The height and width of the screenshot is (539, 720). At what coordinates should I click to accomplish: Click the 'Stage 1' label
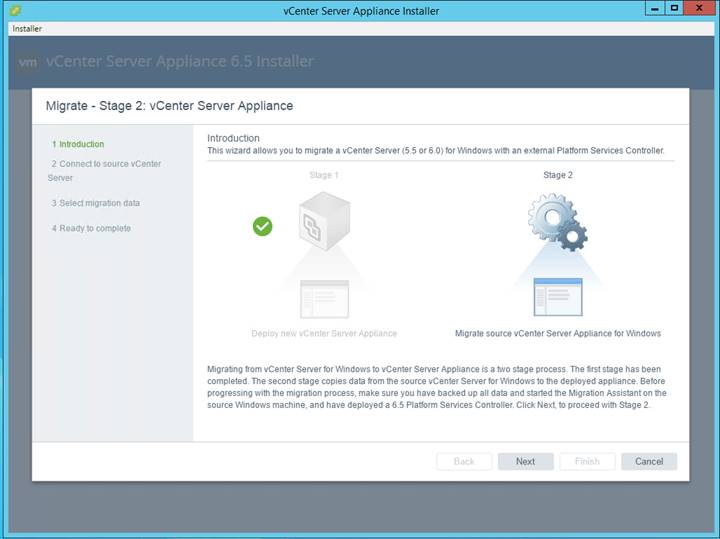[324, 175]
